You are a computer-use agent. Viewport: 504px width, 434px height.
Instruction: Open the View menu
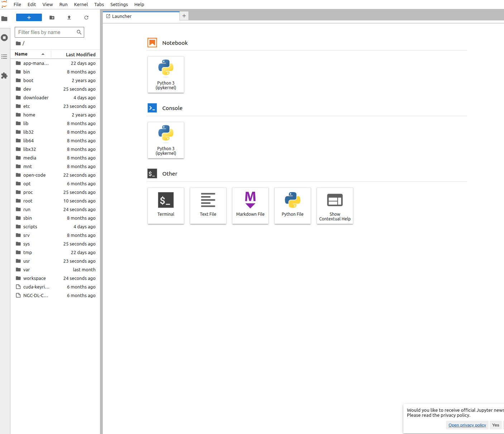(x=48, y=4)
